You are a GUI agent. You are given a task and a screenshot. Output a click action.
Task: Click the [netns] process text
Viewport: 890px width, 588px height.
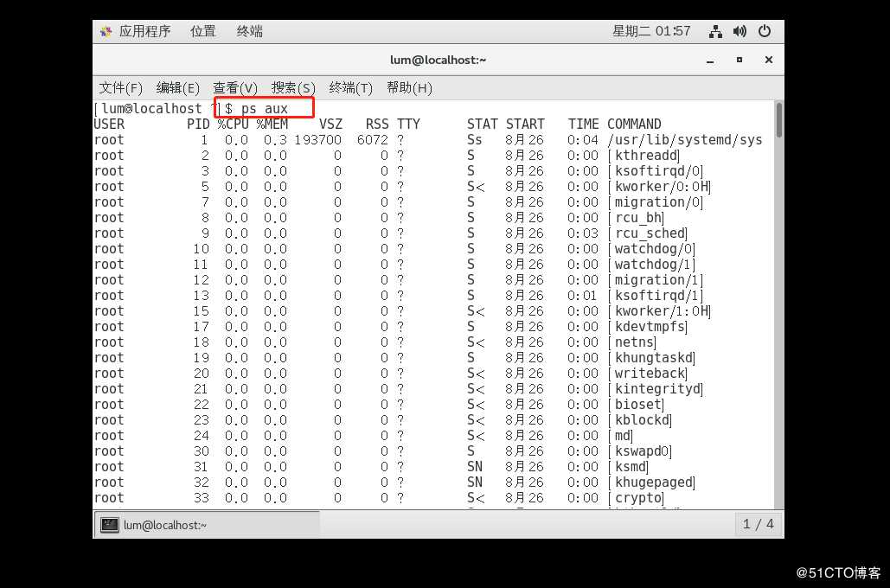pyautogui.click(x=632, y=342)
